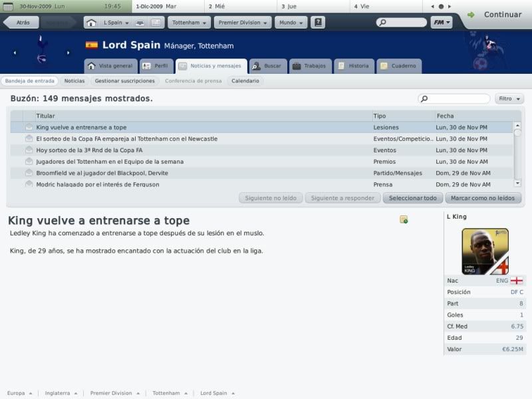Screen dimensions: 532x399
Task: Open Mundo dropdown menu
Action: pyautogui.click(x=291, y=23)
